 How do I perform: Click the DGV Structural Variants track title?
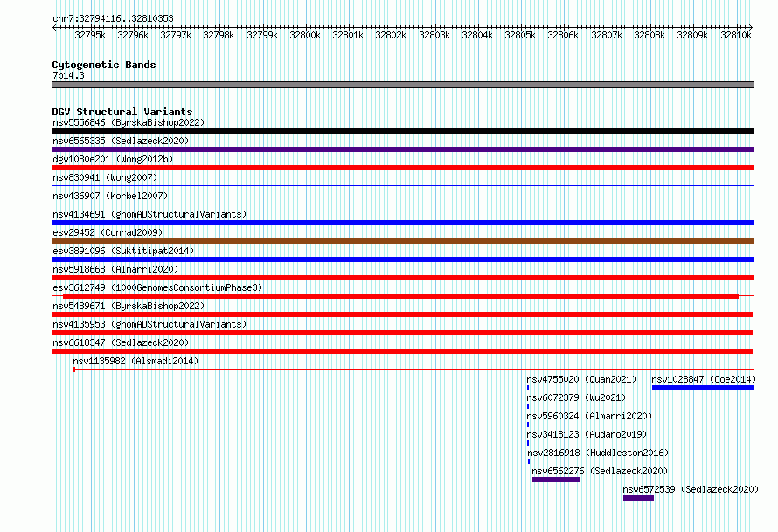(122, 112)
